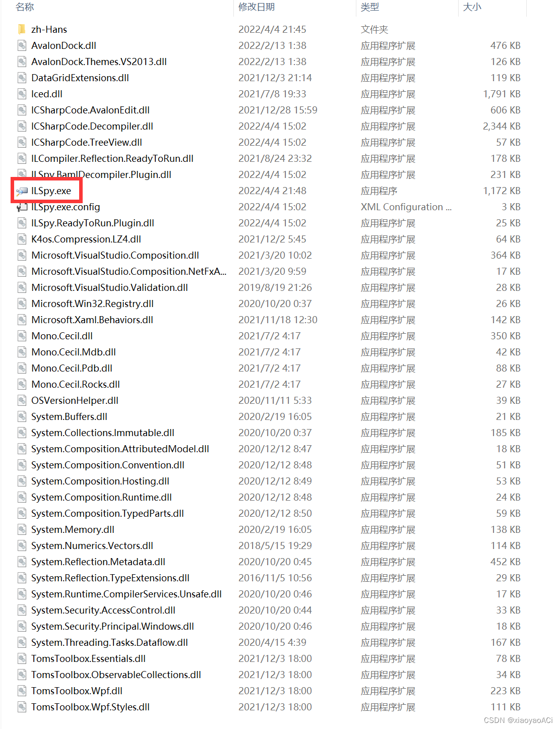Select System.Composition.Runtime.dll file name
Viewport: 560px width, 729px height.
[x=101, y=497]
